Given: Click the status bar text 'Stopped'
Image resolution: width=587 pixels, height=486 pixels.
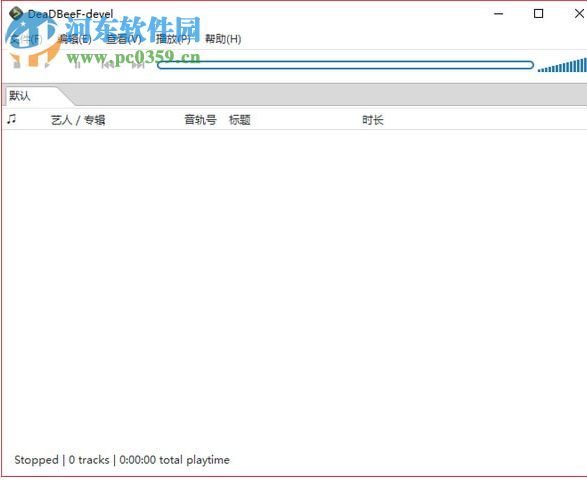Looking at the screenshot, I should tap(37, 460).
